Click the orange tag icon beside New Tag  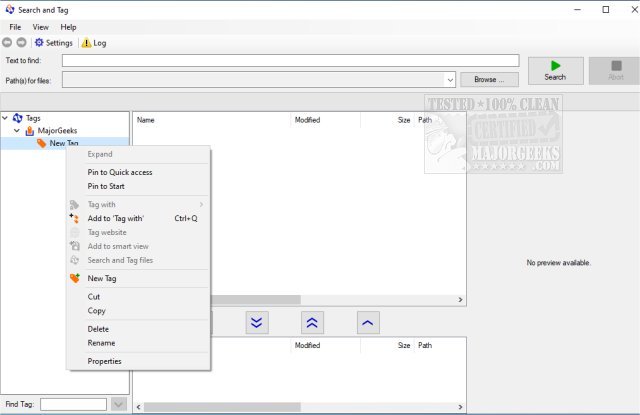pos(41,143)
